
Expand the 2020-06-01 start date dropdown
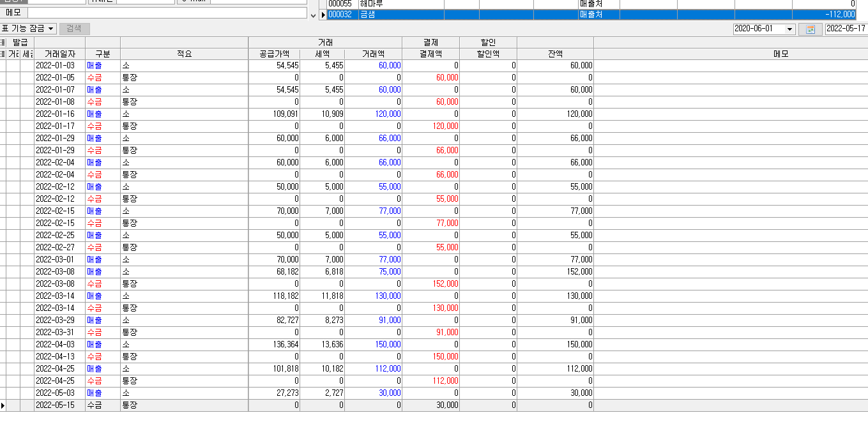(789, 29)
